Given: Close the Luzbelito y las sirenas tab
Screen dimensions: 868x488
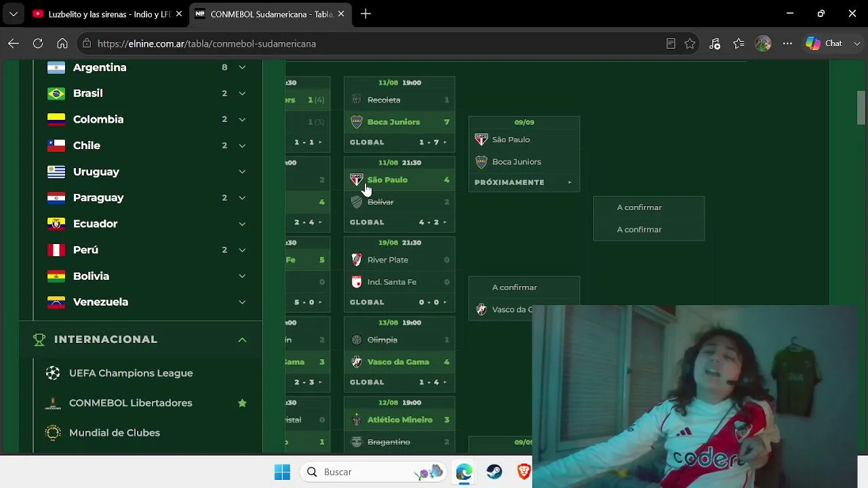Looking at the screenshot, I should [x=179, y=14].
